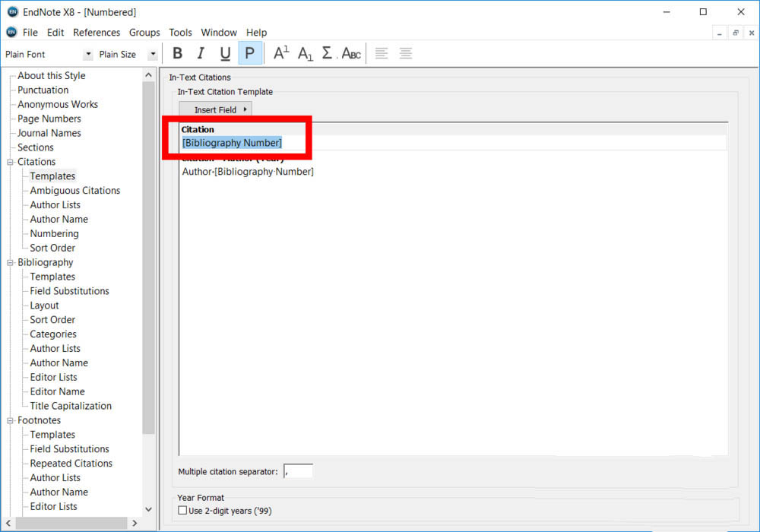Viewport: 760px width, 532px height.
Task: Click the tree panel vertical scrollbar thumb
Action: pos(148,258)
